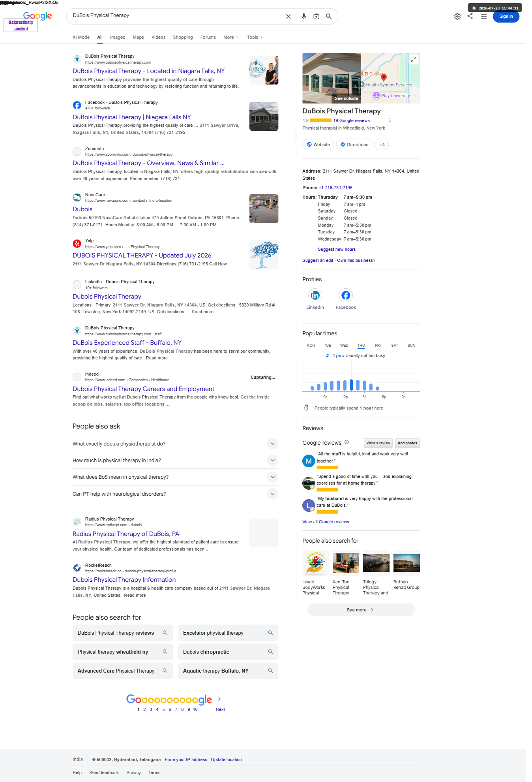Click Add photos button
532x782 pixels.
[x=407, y=443]
